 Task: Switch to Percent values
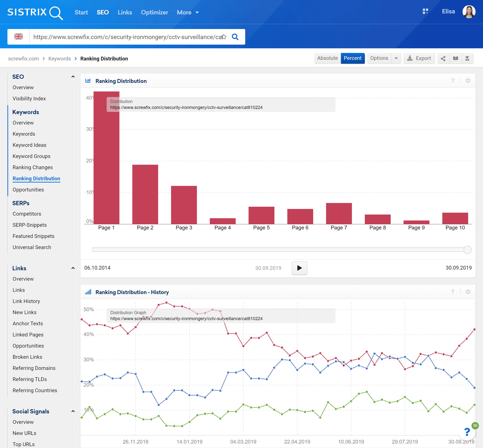tap(352, 58)
